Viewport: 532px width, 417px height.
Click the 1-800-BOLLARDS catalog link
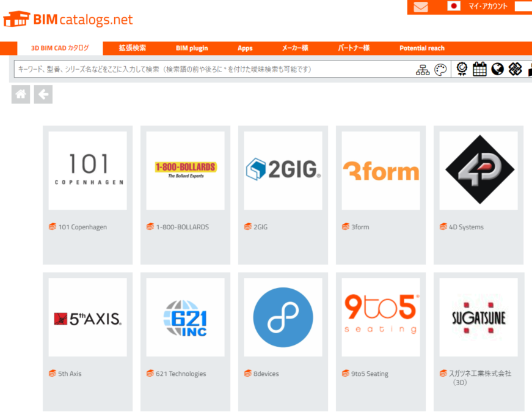pos(182,227)
